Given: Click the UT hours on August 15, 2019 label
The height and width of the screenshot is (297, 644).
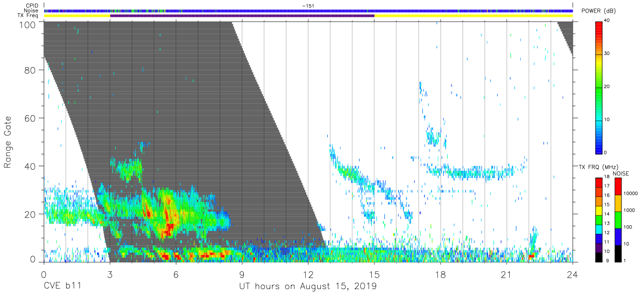Looking at the screenshot, I should point(308,287).
